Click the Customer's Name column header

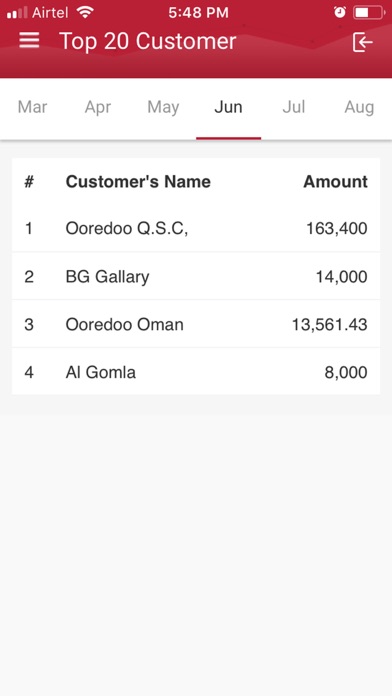pyautogui.click(x=138, y=182)
